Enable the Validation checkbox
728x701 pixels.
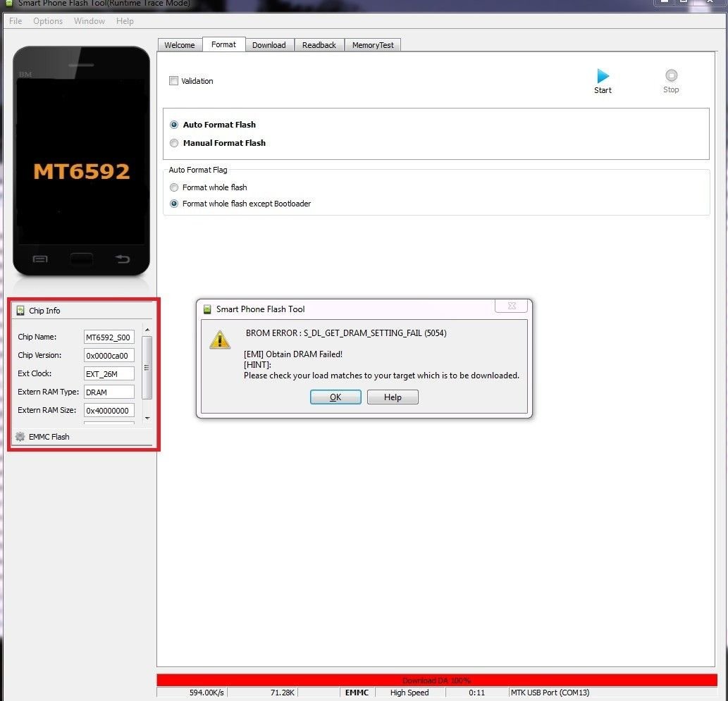click(x=173, y=81)
